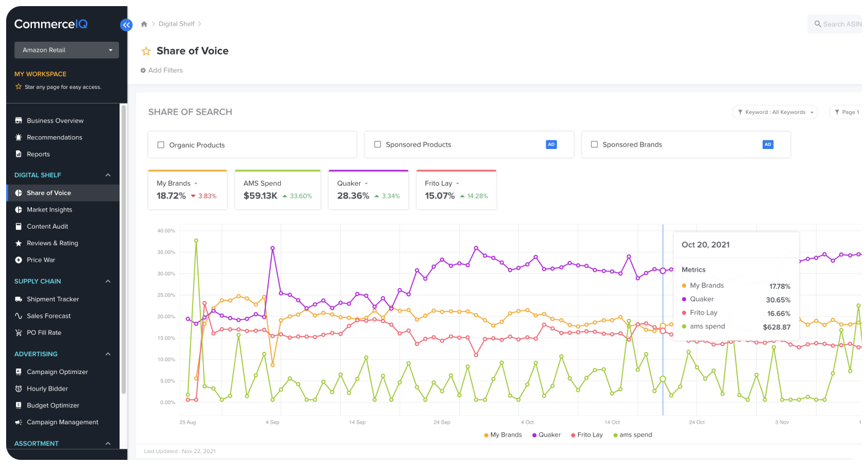Image resolution: width=868 pixels, height=466 pixels.
Task: Click the Keyword filter funnel icon
Action: [740, 112]
